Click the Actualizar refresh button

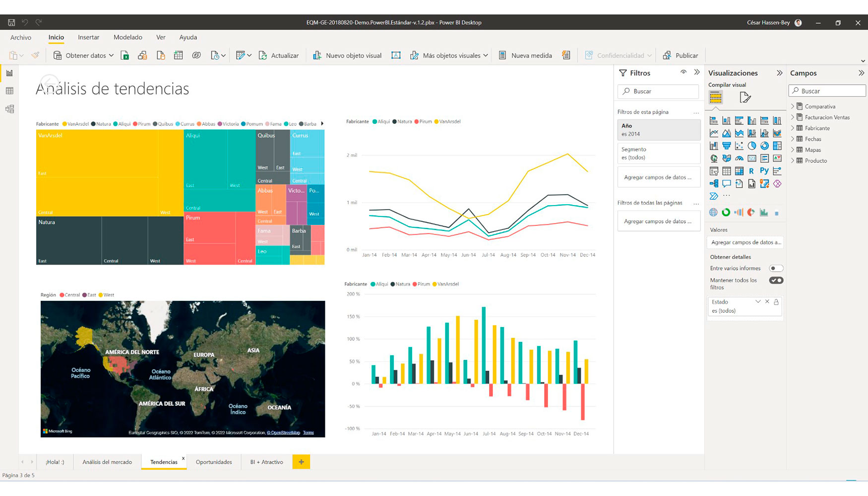[x=279, y=55]
